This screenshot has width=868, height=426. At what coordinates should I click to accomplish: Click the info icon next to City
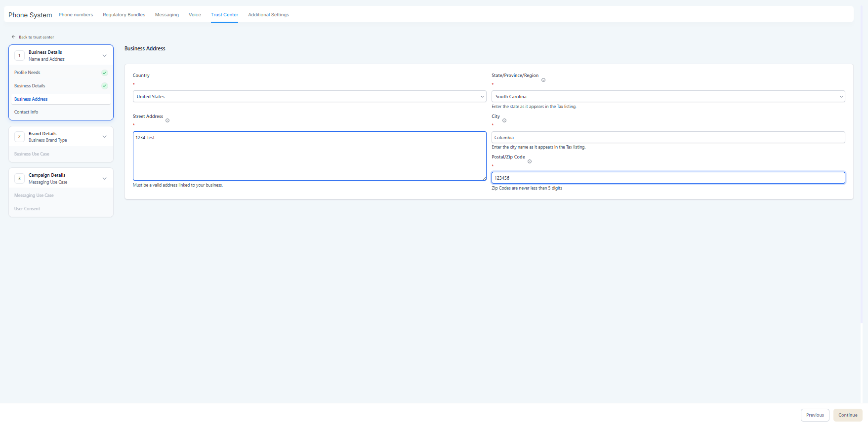click(x=504, y=120)
